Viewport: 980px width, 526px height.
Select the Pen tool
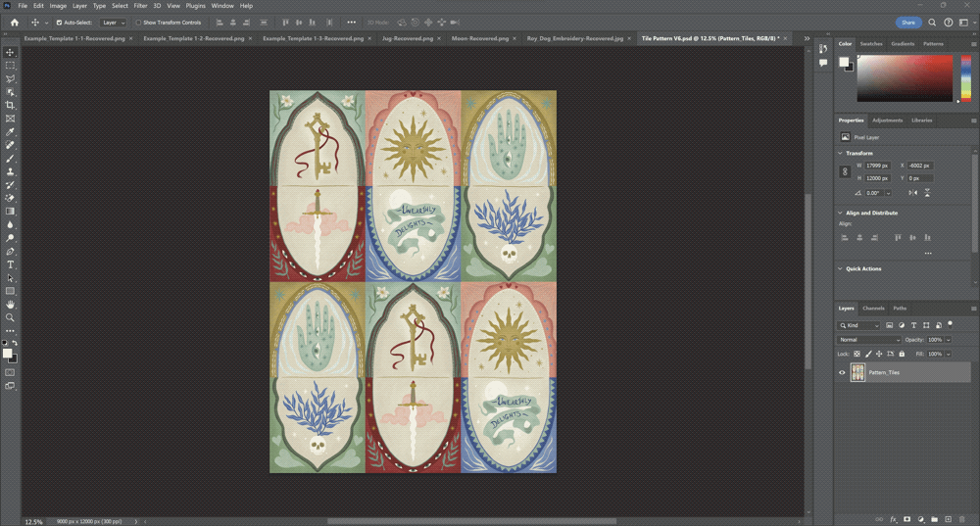(10, 251)
